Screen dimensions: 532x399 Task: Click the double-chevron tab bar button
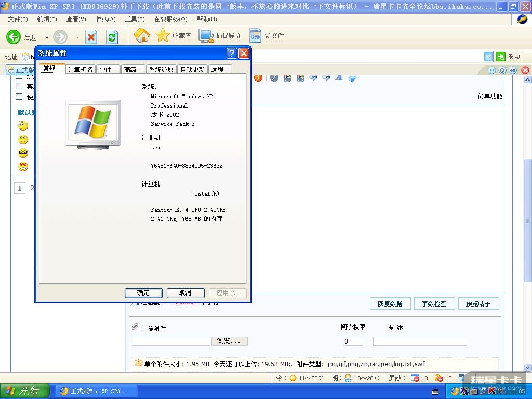tap(492, 70)
